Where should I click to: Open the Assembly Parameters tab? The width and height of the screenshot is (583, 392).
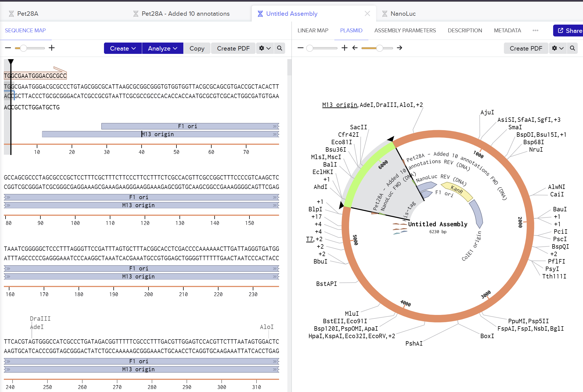[x=405, y=30]
